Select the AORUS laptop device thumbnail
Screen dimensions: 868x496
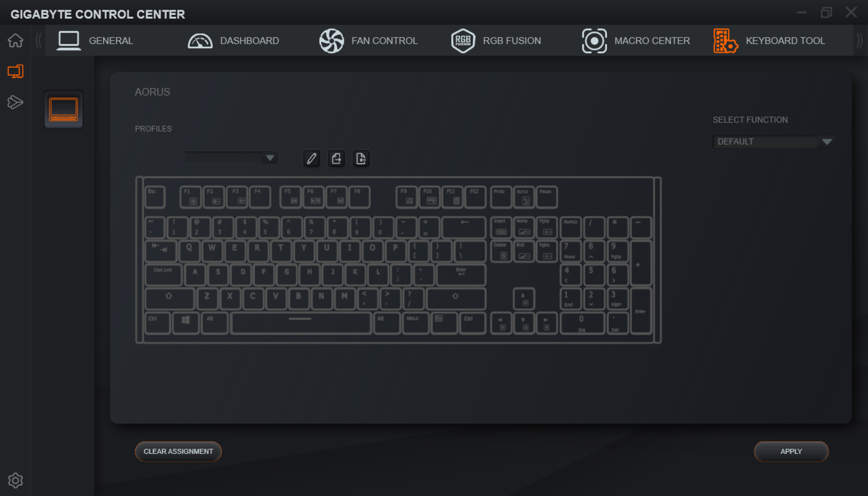[64, 109]
